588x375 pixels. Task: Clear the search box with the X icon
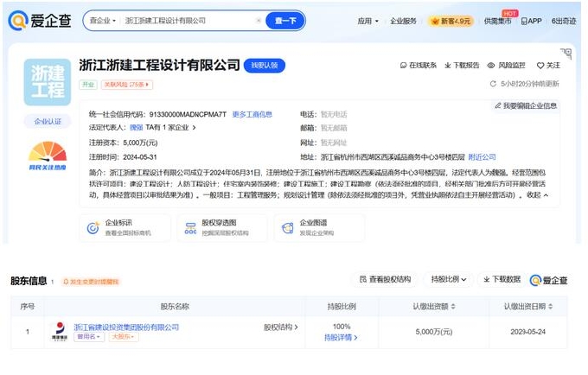click(x=259, y=20)
